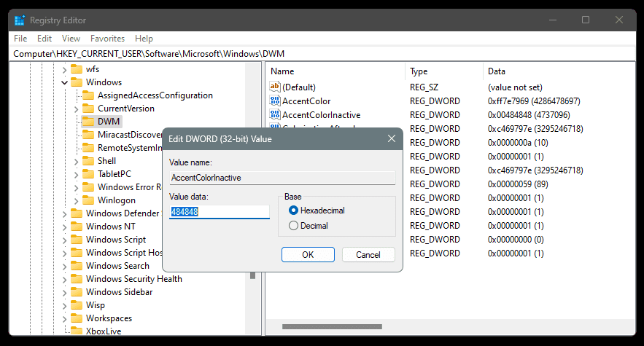Click the wfs folder icon
Image resolution: width=644 pixels, height=346 pixels.
pos(77,69)
